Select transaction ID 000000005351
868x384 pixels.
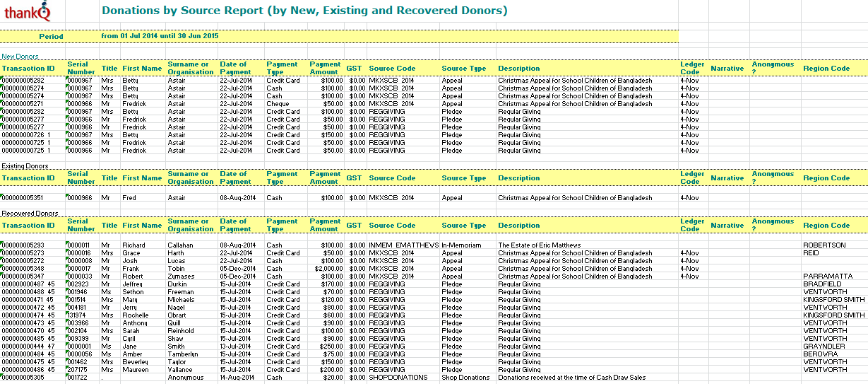coord(23,198)
